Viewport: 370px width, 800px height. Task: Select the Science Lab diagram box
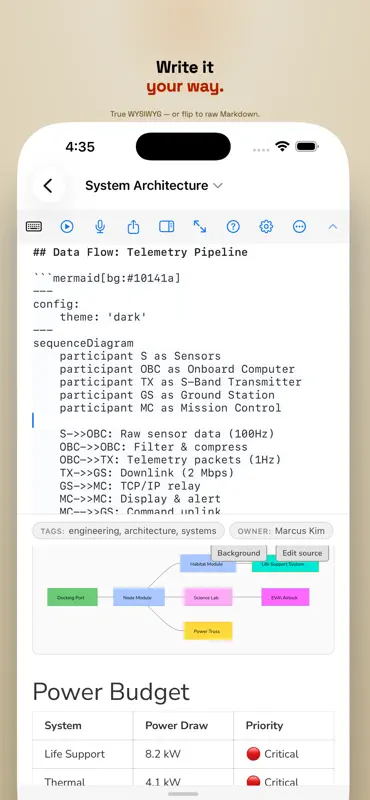click(207, 597)
